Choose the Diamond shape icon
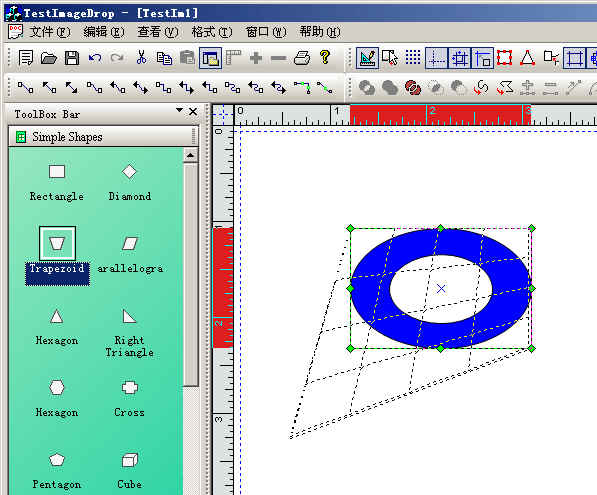The width and height of the screenshot is (597, 495). click(129, 172)
